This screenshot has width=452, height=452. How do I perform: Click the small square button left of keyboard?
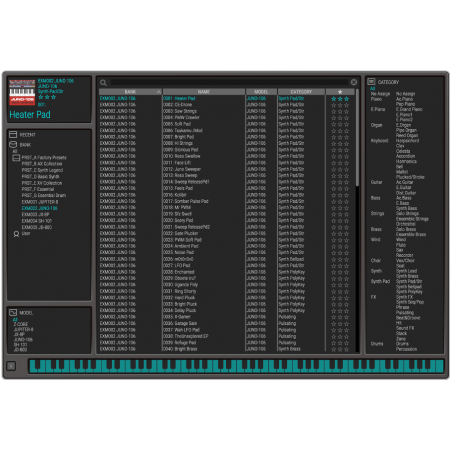pos(11,366)
